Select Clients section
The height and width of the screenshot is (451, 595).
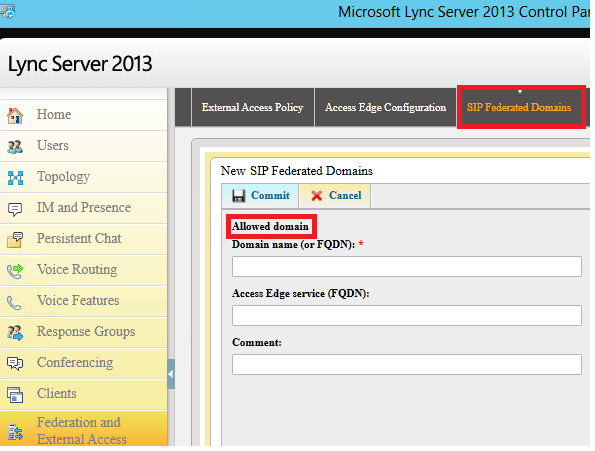tap(83, 394)
